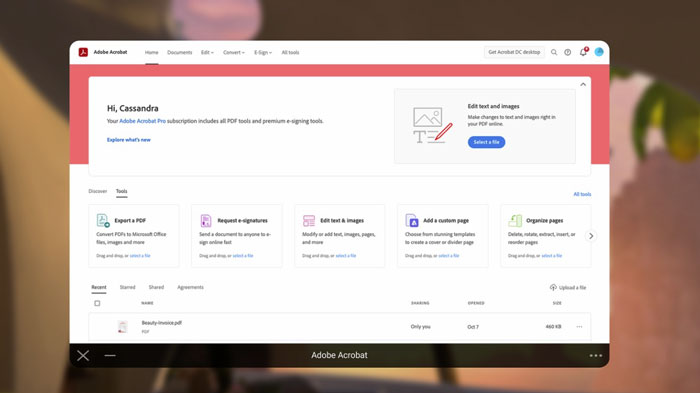
Task: Click the Beauty-invoice.pdf file thumbnail
Action: point(122,326)
